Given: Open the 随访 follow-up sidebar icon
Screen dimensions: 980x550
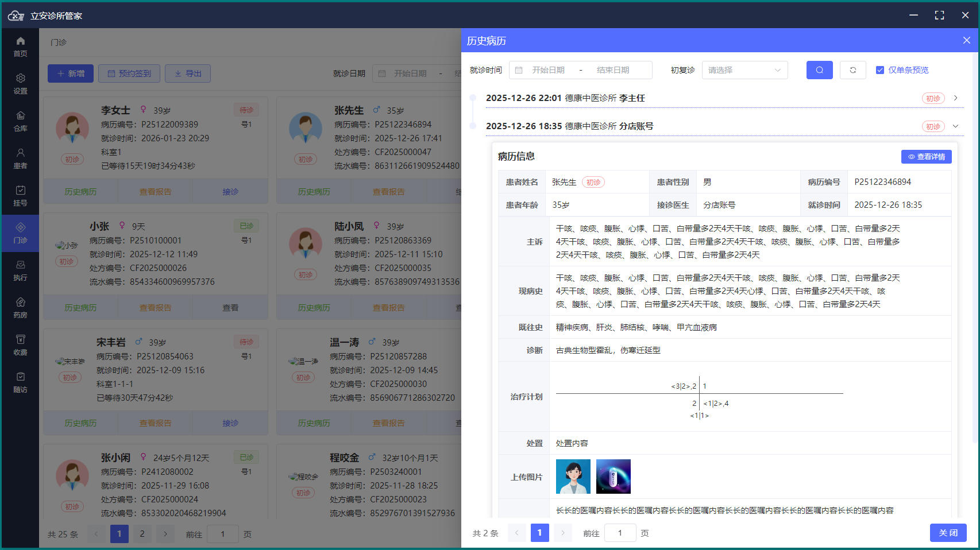Looking at the screenshot, I should click(x=20, y=382).
